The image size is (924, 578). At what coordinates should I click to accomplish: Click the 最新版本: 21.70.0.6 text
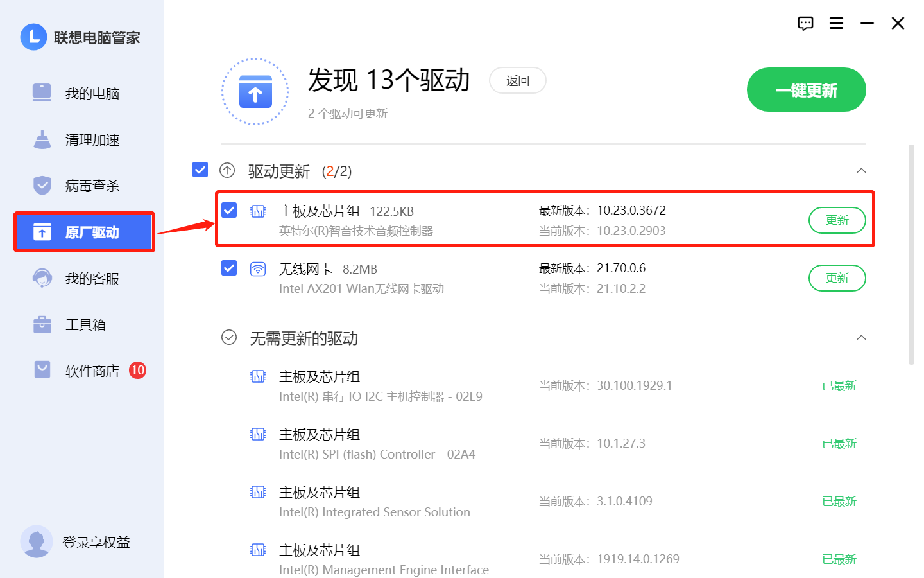point(592,268)
